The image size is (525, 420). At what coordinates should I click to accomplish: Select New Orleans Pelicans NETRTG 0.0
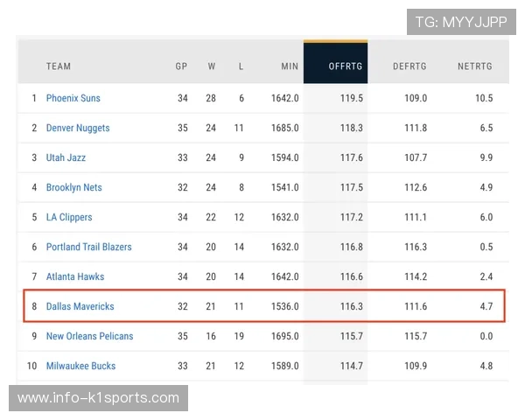coord(486,336)
